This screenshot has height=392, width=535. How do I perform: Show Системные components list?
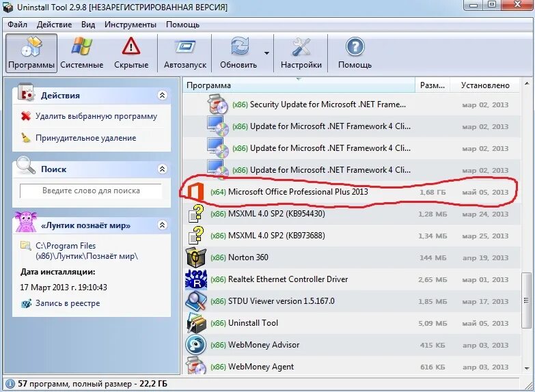(x=81, y=53)
